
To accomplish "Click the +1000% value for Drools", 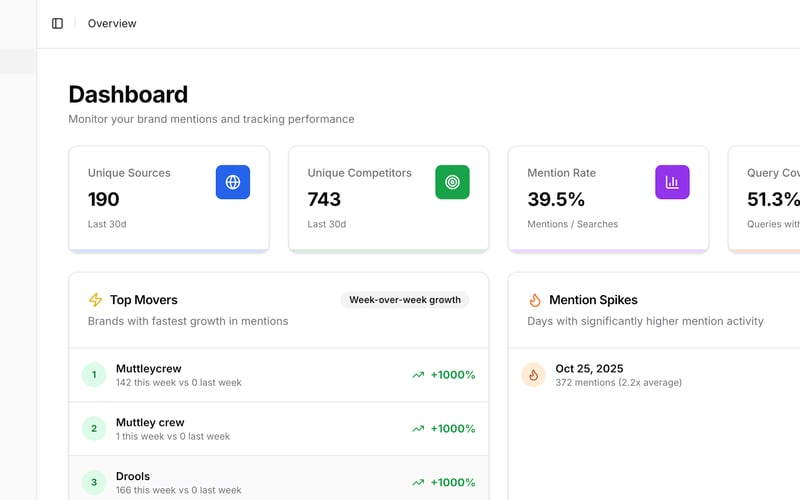I will (x=453, y=482).
